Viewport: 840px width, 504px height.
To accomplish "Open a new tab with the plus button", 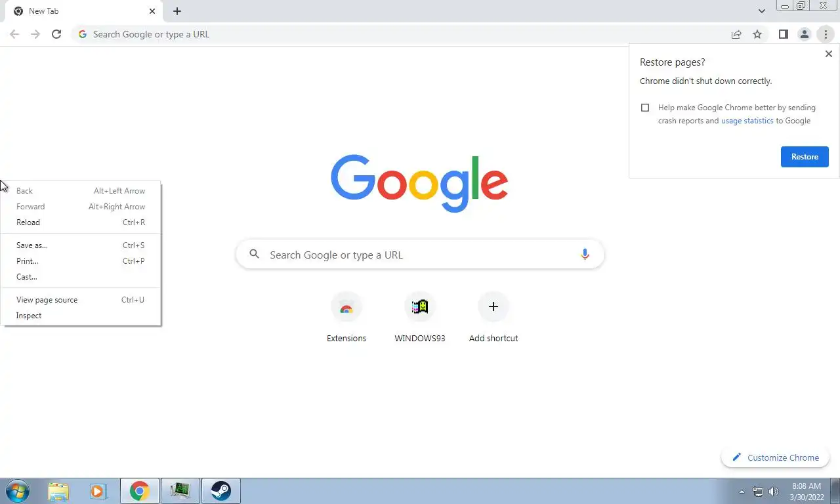I will [177, 11].
